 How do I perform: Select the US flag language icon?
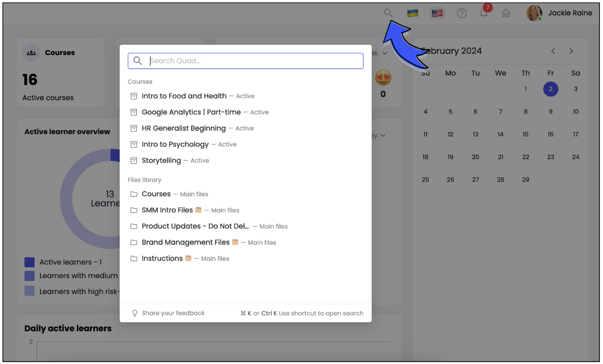click(x=437, y=13)
